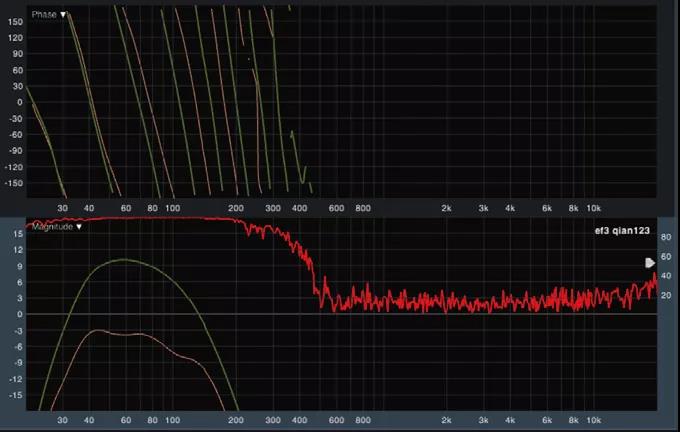Click the 2k frequency label under Magnitude plot
680x432 pixels.
(x=447, y=422)
